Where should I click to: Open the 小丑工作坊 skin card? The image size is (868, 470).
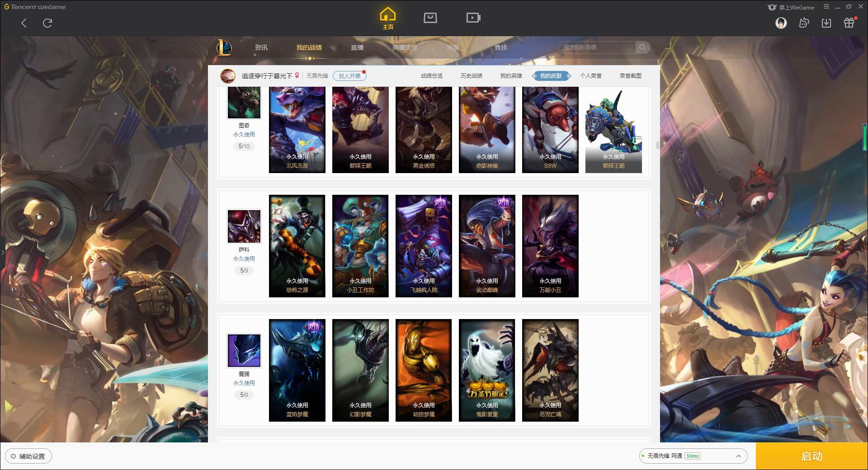(360, 246)
